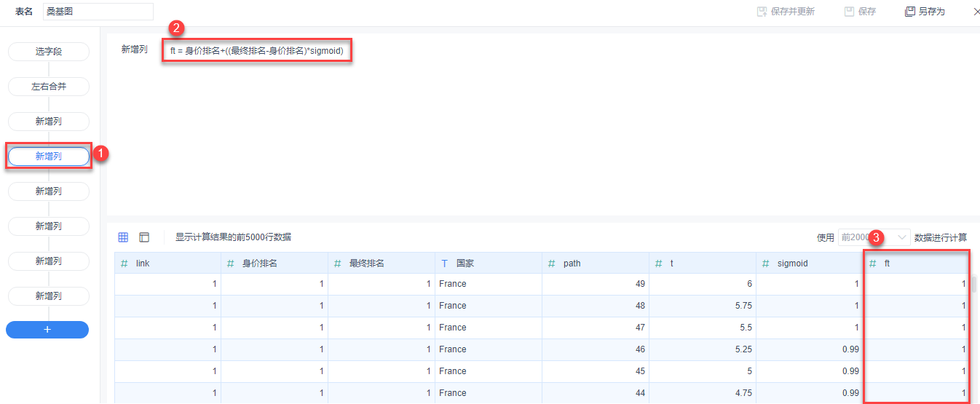980x404 pixels.
Task: Select the t cell with value 5.75
Action: pos(703,306)
